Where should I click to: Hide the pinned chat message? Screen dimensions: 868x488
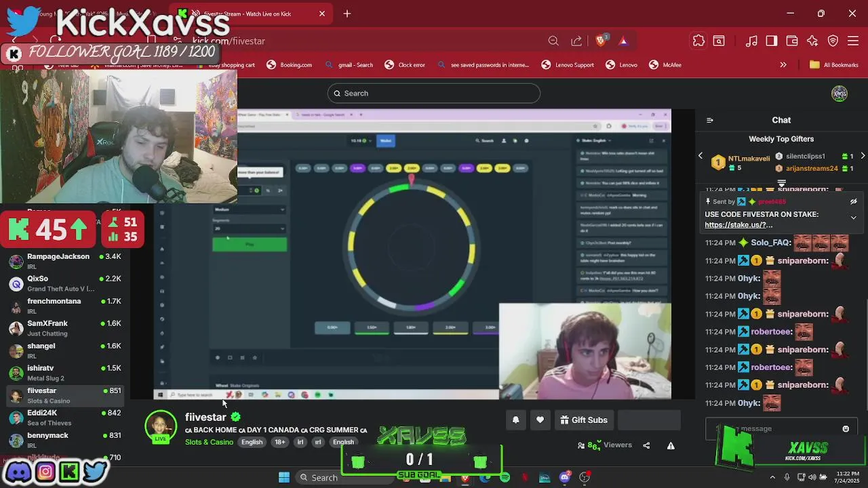click(853, 201)
